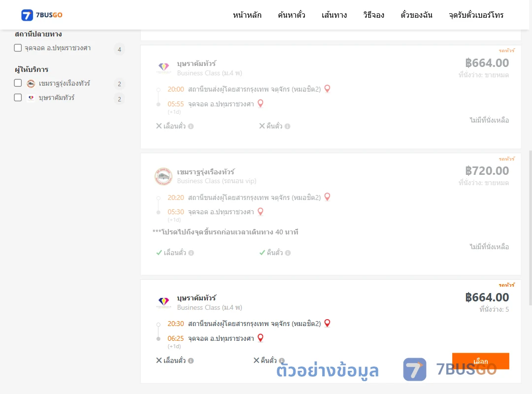Open map pin for 20:30 departure station

[327, 323]
